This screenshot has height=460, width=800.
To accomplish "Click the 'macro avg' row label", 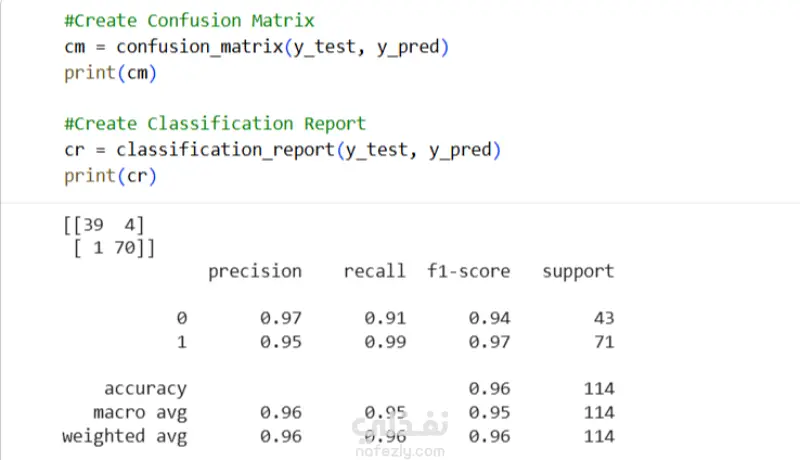I will pos(140,412).
